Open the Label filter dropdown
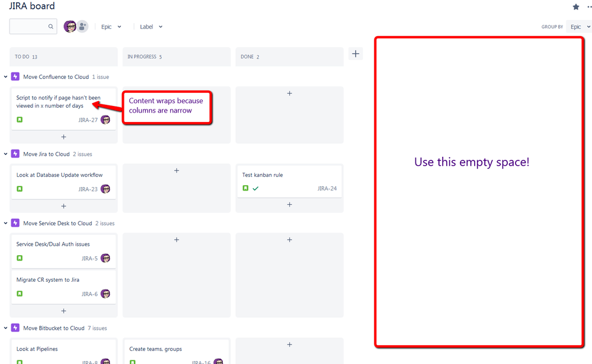The height and width of the screenshot is (364, 592). point(151,27)
